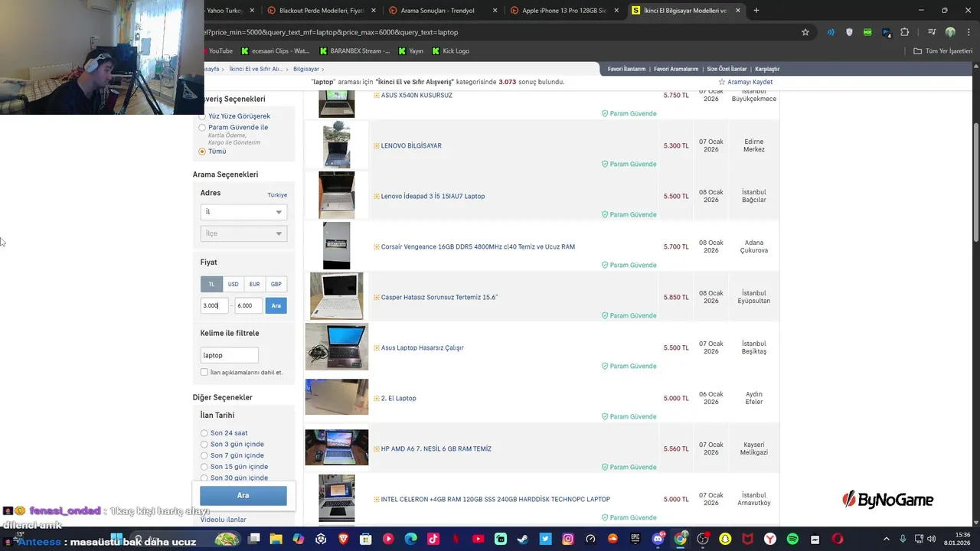Switch to the Blackout Perde Modelleri tab

click(x=321, y=11)
